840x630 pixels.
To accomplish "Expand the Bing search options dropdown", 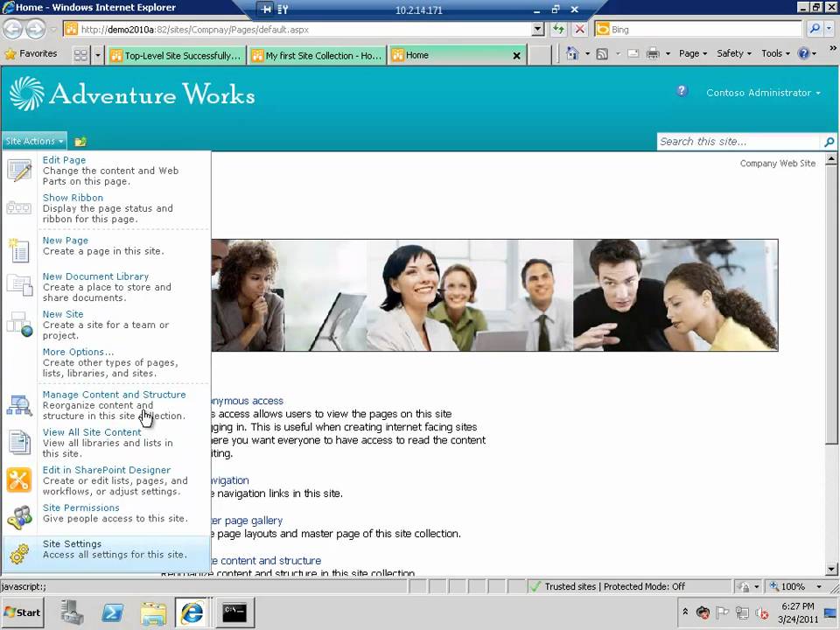I will [x=829, y=29].
